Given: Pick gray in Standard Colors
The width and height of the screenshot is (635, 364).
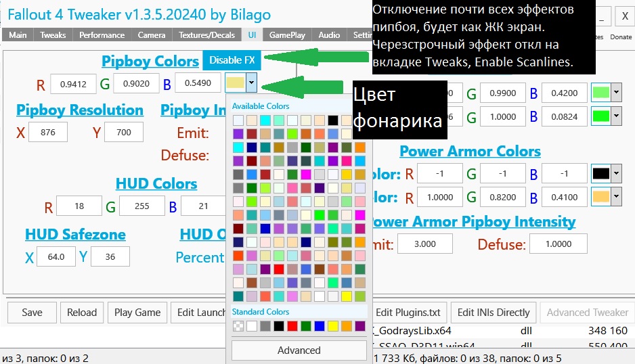Looking at the screenshot, I should (x=265, y=326).
